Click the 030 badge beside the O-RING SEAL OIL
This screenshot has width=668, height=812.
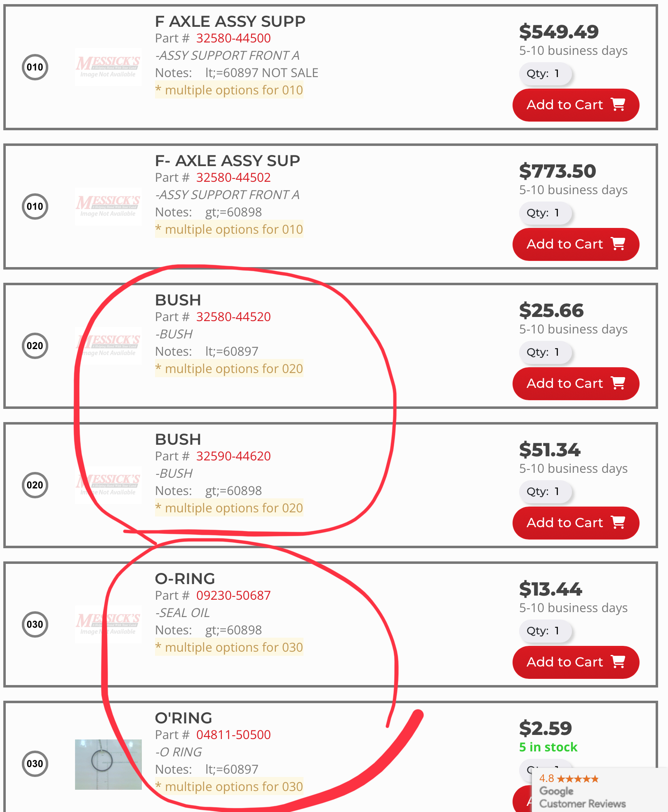(35, 624)
